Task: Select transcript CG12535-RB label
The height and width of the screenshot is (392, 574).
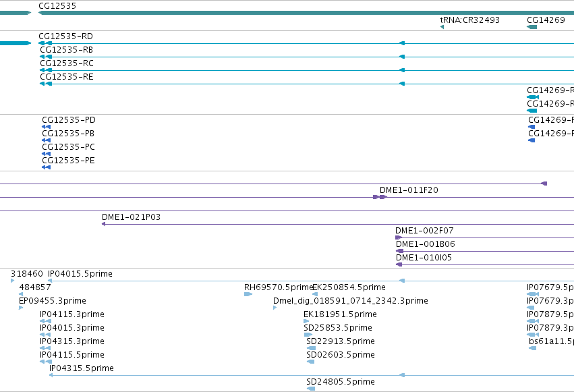Action: coord(67,50)
